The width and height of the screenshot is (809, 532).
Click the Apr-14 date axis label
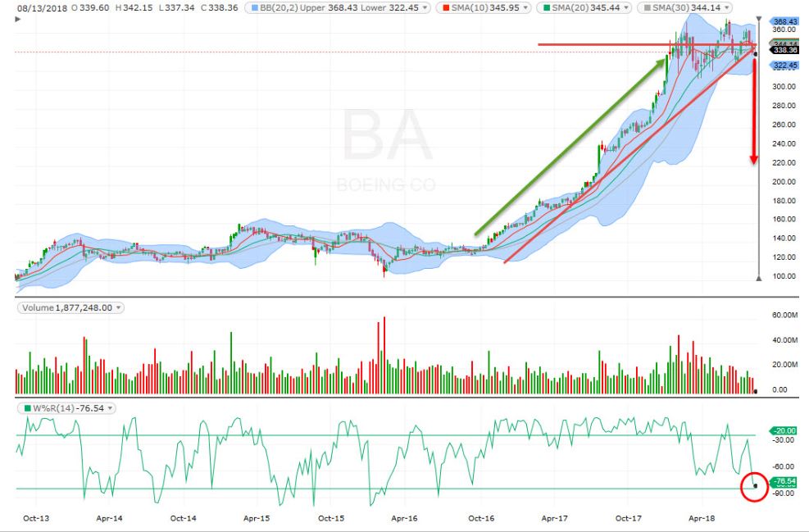tap(109, 518)
